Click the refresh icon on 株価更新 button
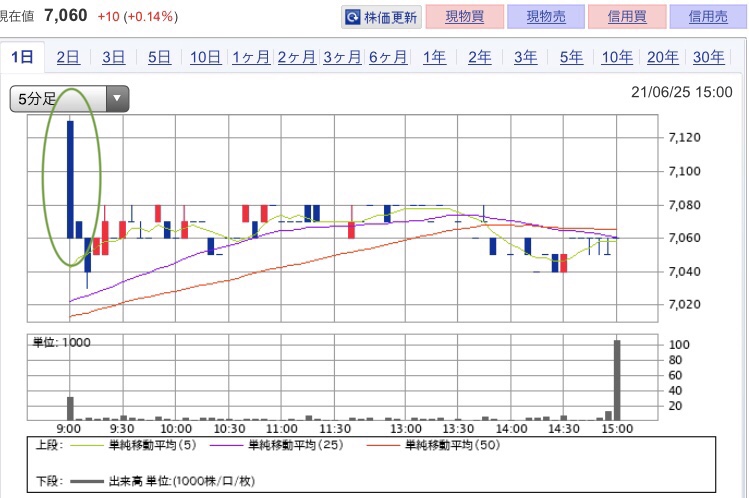749x498 pixels. pos(353,18)
